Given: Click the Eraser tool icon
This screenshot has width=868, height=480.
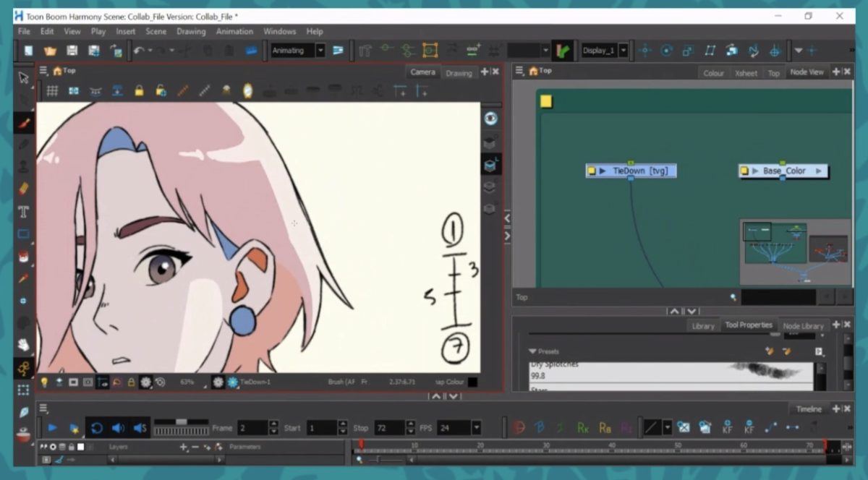Looking at the screenshot, I should [23, 189].
